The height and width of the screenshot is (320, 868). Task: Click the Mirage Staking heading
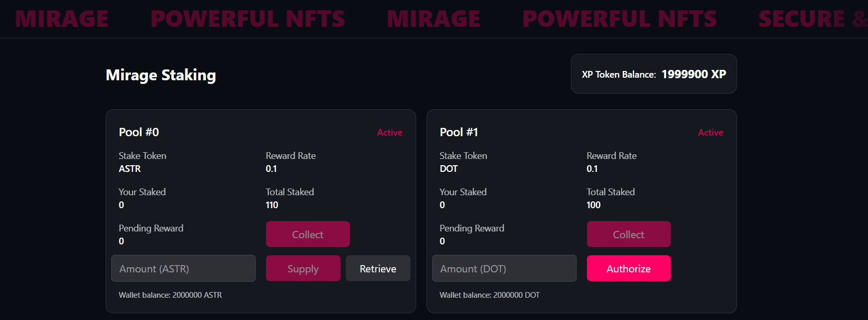160,75
